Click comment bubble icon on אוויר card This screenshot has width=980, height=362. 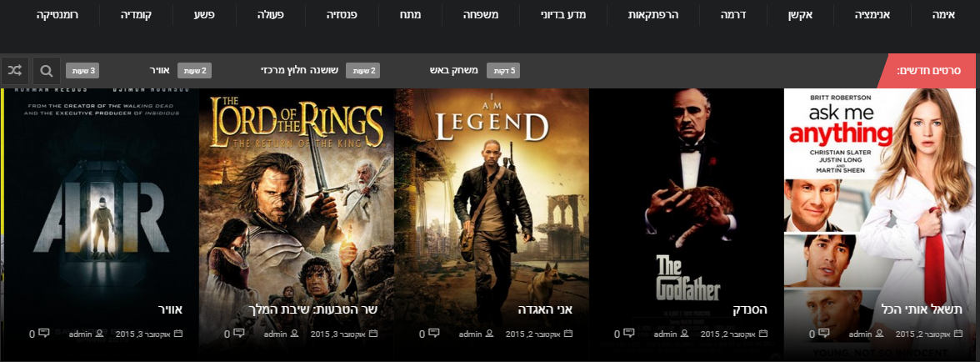43,334
